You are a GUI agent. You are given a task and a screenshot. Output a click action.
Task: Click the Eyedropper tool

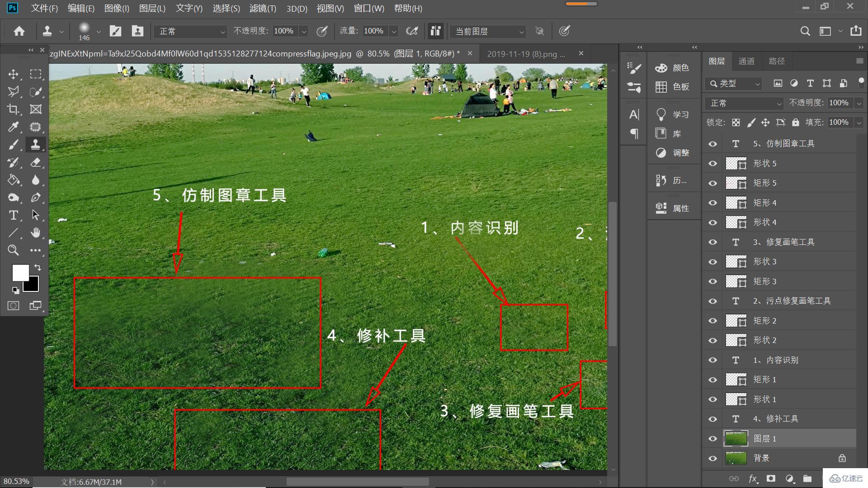pyautogui.click(x=13, y=127)
